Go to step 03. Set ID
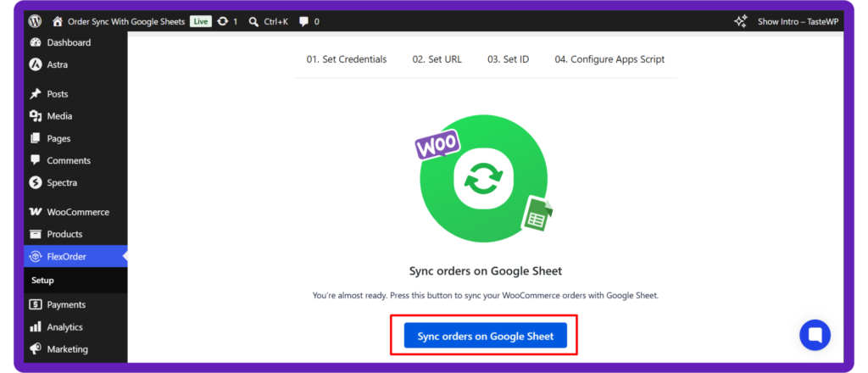This screenshot has width=868, height=373. coord(509,59)
